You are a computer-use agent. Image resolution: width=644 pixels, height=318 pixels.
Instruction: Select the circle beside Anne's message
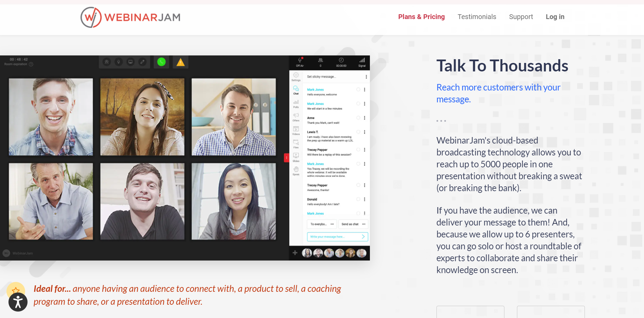[358, 118]
